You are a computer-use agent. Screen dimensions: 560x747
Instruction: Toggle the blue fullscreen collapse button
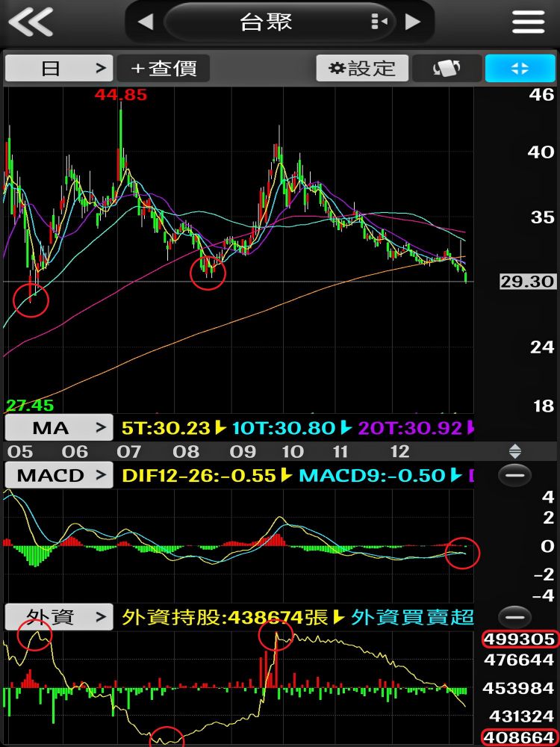pyautogui.click(x=520, y=69)
